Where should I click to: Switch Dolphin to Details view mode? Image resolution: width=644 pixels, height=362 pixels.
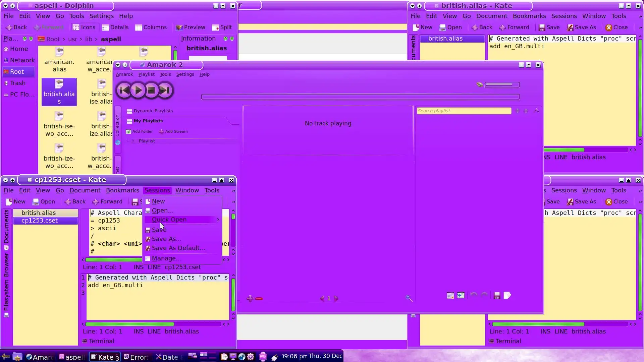[x=115, y=27]
